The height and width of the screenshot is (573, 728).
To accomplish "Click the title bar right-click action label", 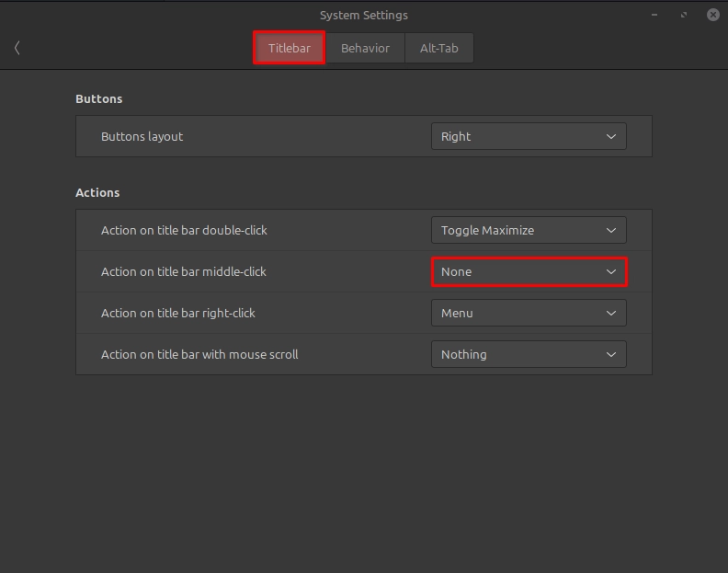I will 178,313.
